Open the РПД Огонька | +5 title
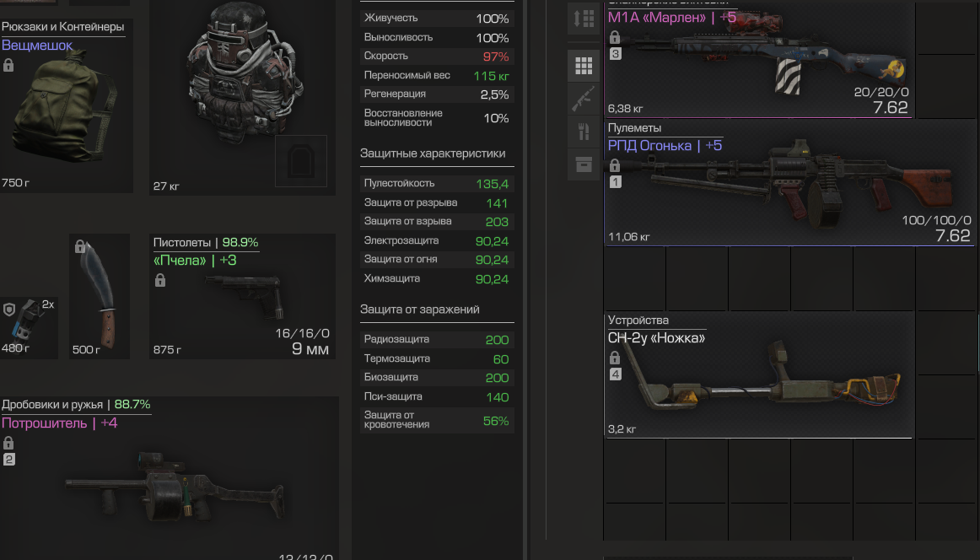This screenshot has height=560, width=980. tap(665, 146)
